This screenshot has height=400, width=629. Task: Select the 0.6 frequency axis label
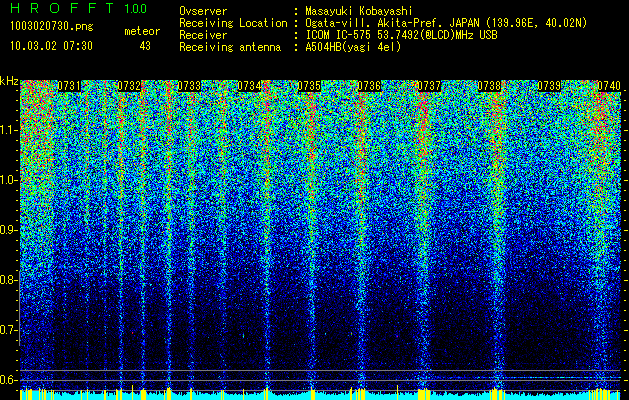click(x=9, y=380)
